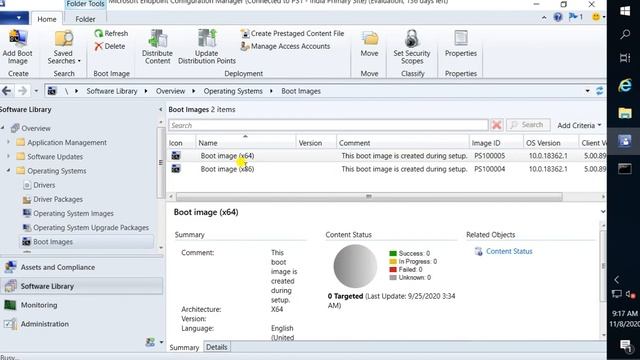Click the Task View taskbar icon
640x360 pixels.
[x=625, y=58]
